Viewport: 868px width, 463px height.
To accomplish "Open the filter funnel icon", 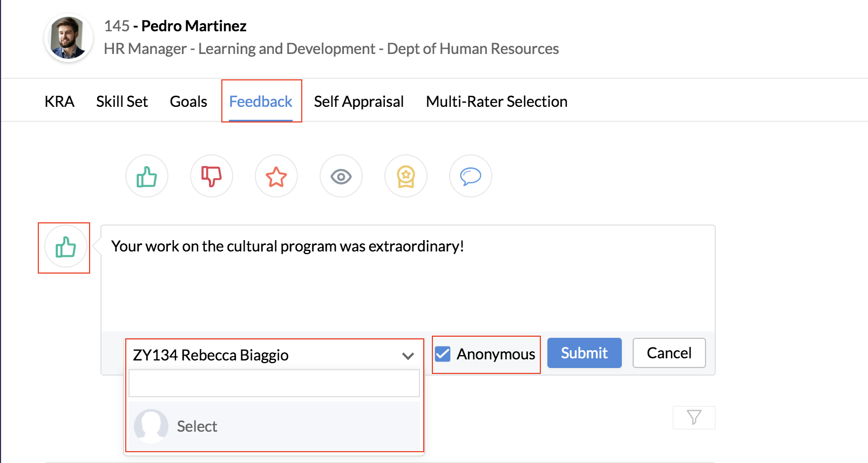I will coord(694,417).
